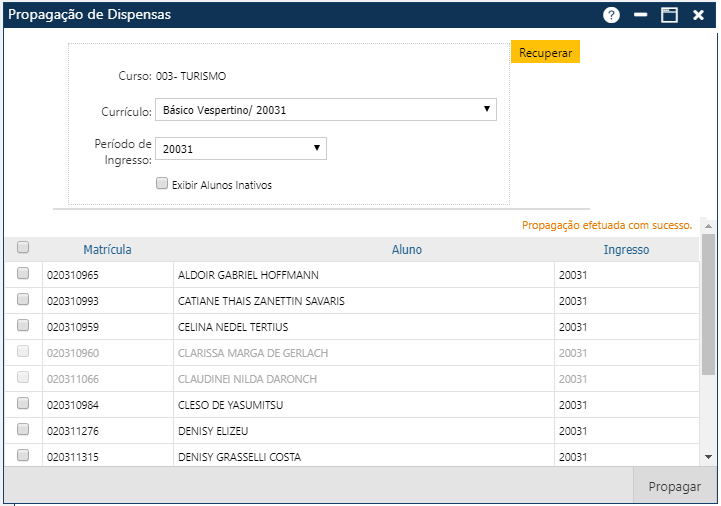Image resolution: width=721 pixels, height=506 pixels.
Task: Open the help question mark icon
Action: [x=611, y=15]
